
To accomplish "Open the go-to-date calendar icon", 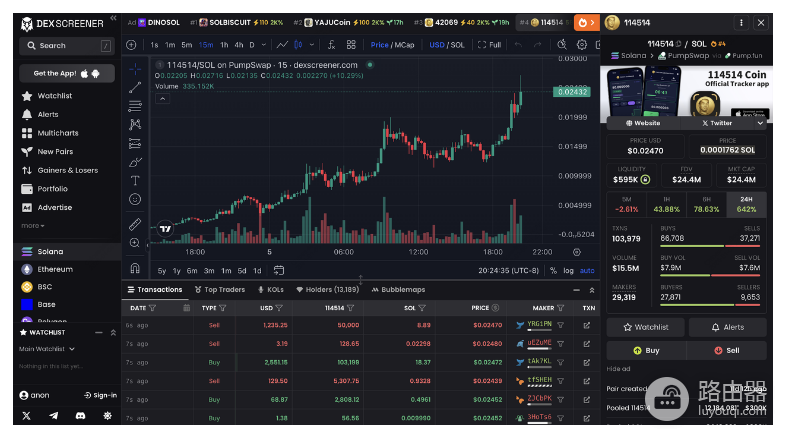I will (279, 270).
